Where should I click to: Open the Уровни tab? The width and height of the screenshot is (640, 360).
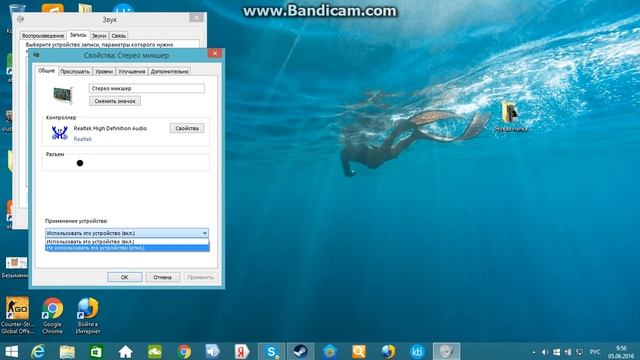(x=104, y=71)
